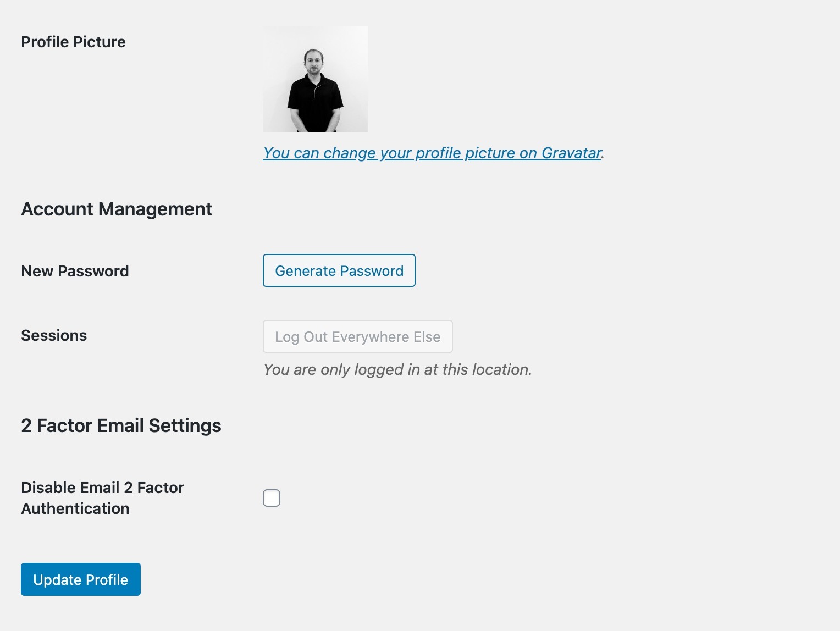
Task: Click the Generate Password button
Action: tap(339, 270)
